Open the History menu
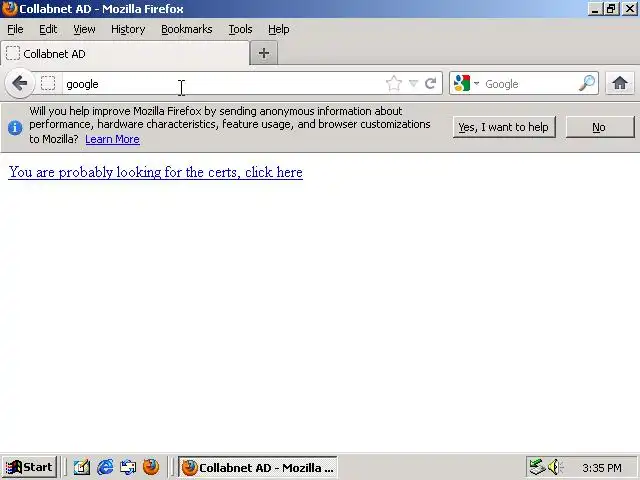 (x=128, y=29)
